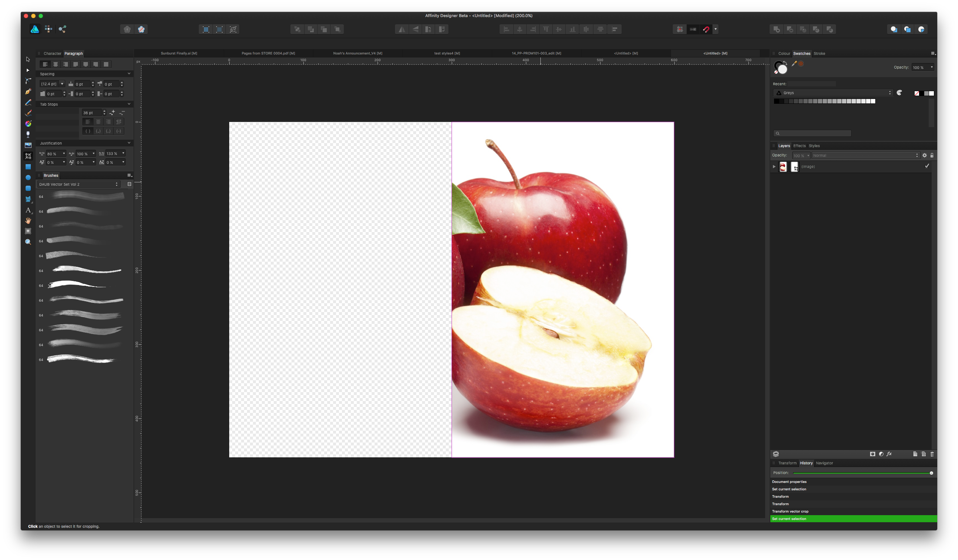Select the Node tool

[28, 70]
